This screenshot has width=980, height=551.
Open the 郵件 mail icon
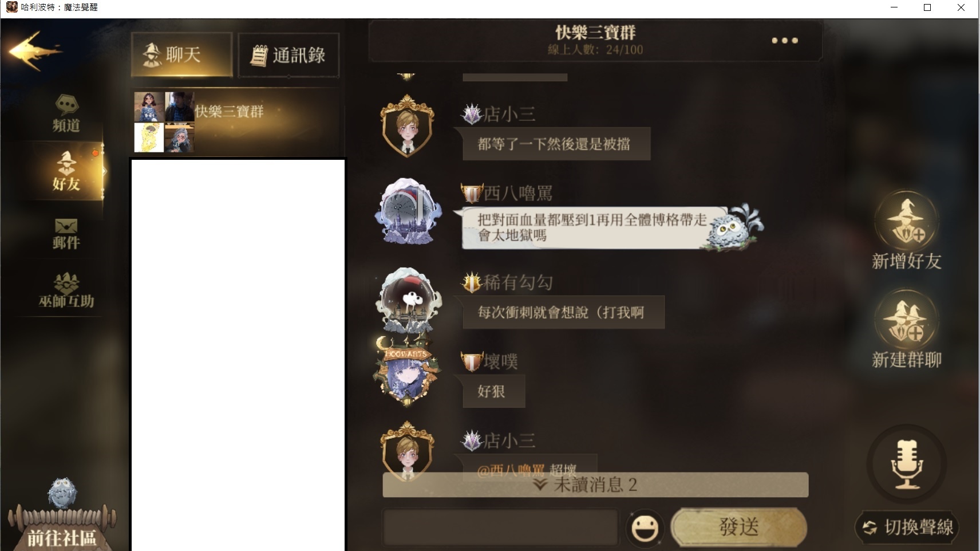click(66, 233)
